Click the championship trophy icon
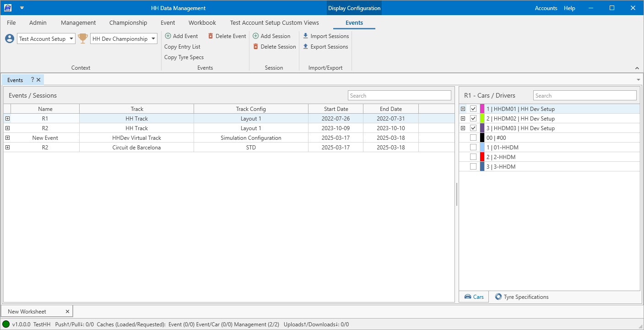This screenshot has width=644, height=330. click(x=83, y=39)
